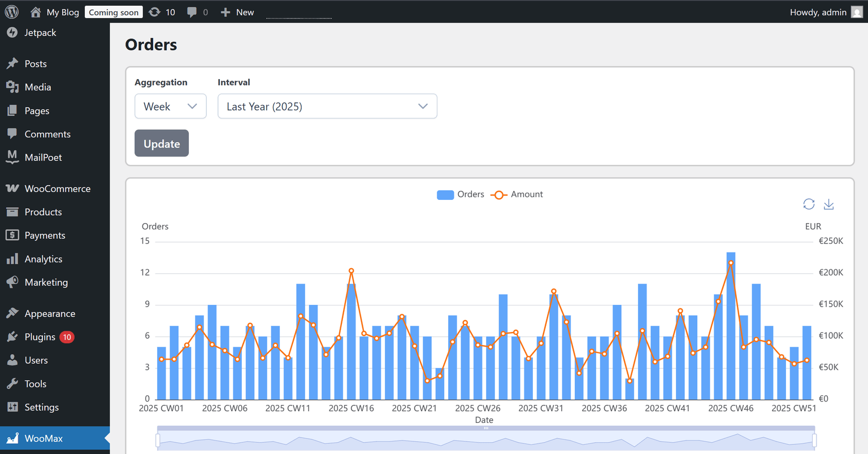Image resolution: width=868 pixels, height=454 pixels.
Task: Click the Pages icon in sidebar
Action: 12,111
